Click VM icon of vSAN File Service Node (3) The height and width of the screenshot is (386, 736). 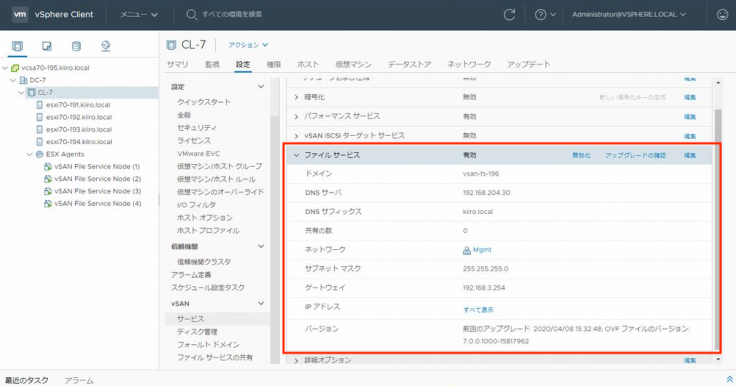[47, 191]
